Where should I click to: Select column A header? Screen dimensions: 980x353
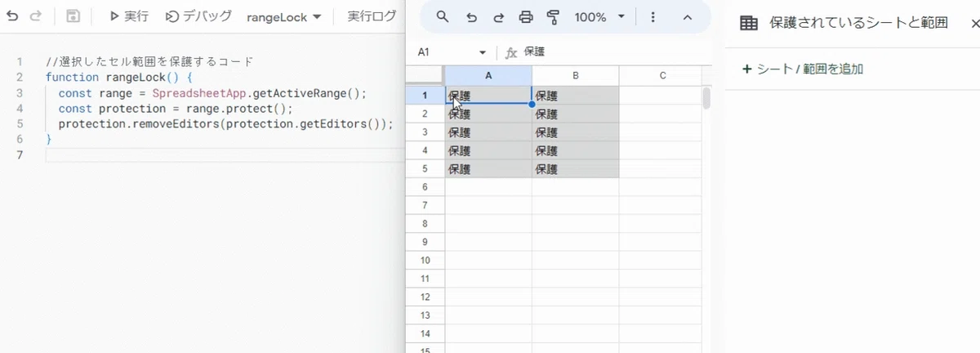point(488,76)
